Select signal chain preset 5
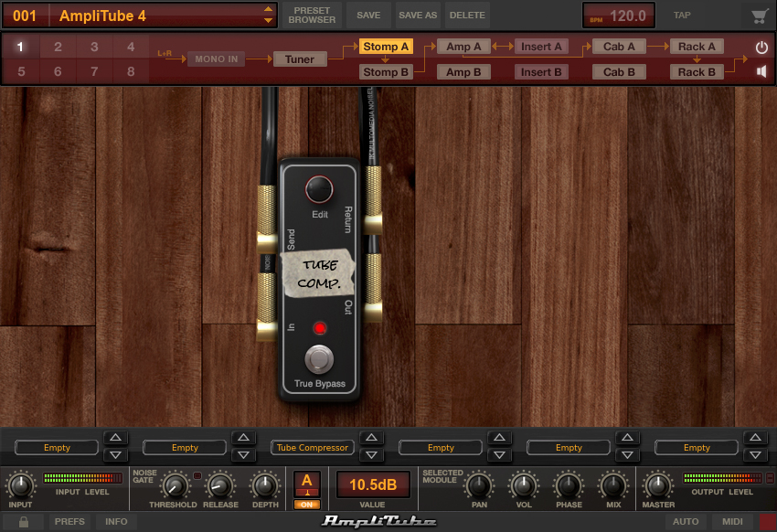 coord(21,72)
